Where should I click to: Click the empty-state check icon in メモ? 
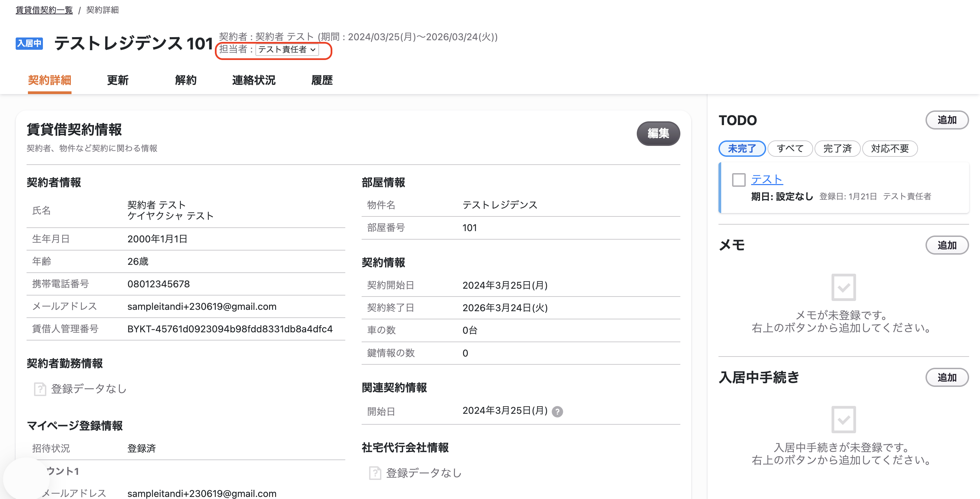coord(843,287)
